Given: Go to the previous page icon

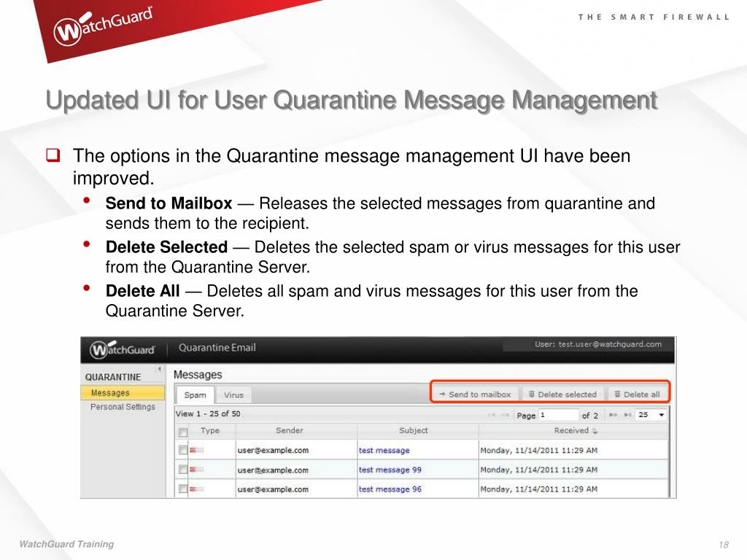Looking at the screenshot, I should point(505,415).
